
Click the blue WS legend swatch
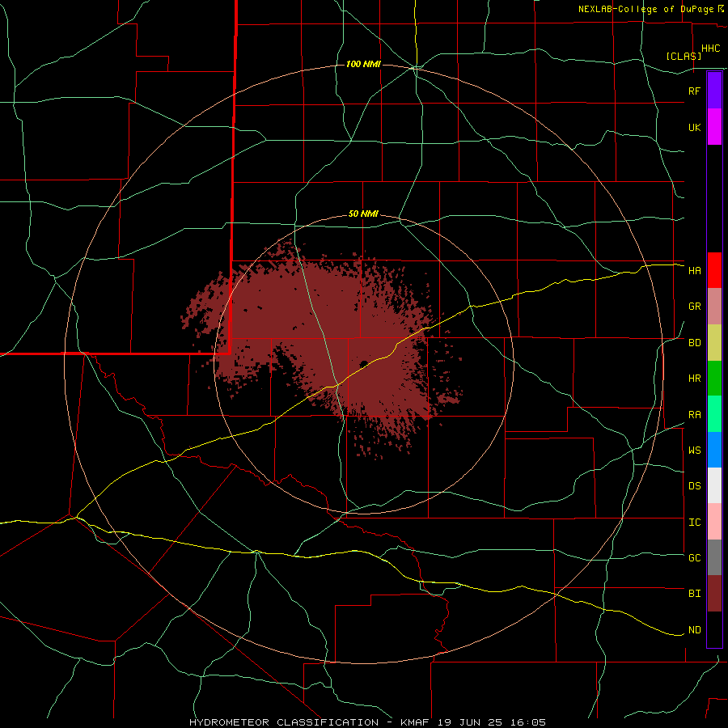pyautogui.click(x=714, y=450)
